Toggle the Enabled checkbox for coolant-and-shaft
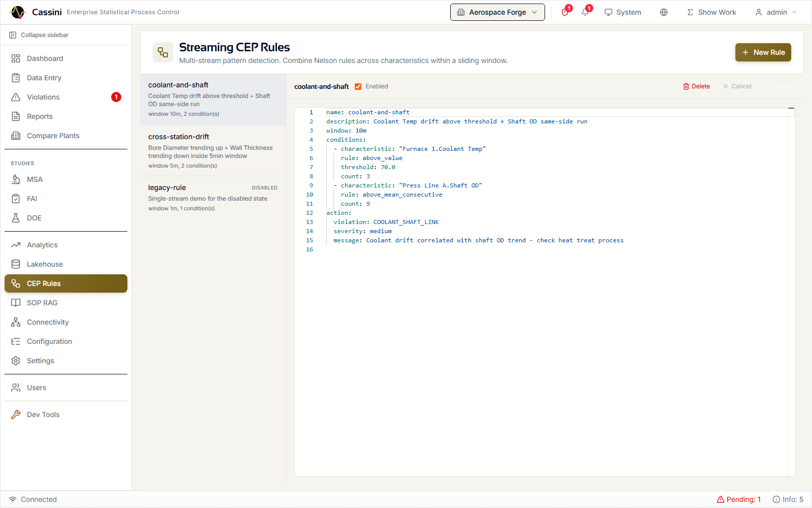The width and height of the screenshot is (812, 508). tap(358, 86)
